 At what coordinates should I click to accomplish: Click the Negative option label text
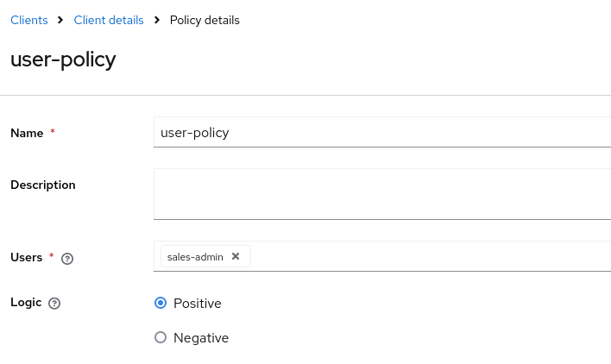[201, 338]
